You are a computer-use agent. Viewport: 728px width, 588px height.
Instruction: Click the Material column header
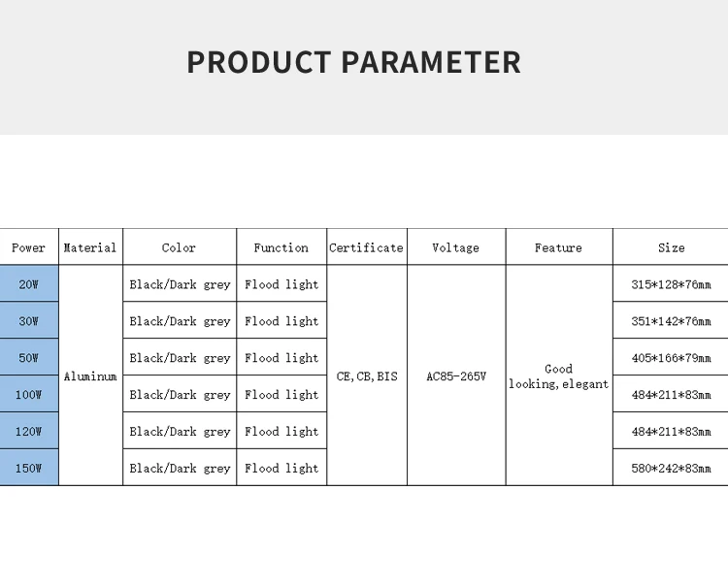coord(90,247)
